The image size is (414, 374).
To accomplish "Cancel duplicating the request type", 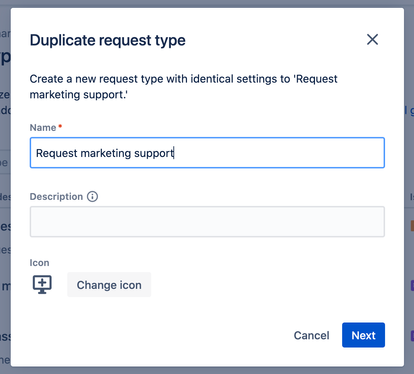I will pos(311,335).
